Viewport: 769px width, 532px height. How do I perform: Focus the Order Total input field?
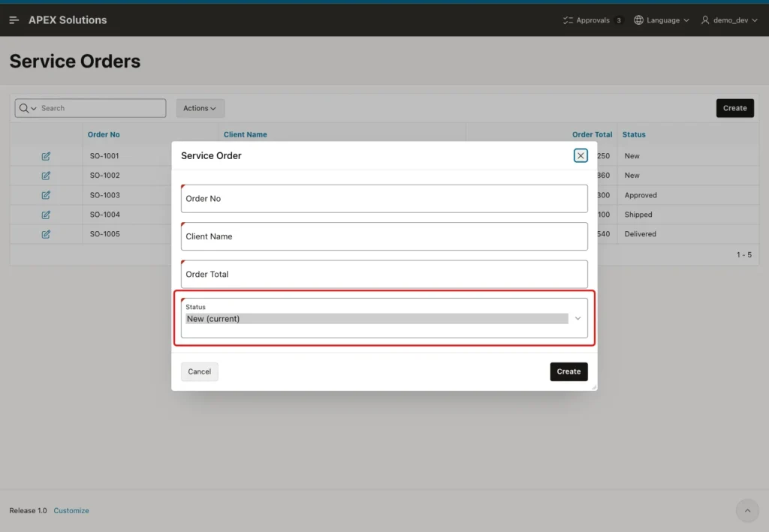coord(384,274)
